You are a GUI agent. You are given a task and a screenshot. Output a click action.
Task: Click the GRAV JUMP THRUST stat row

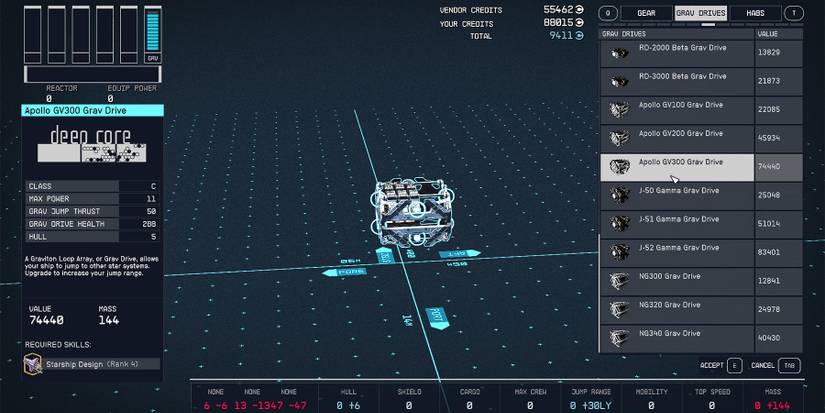tap(92, 211)
